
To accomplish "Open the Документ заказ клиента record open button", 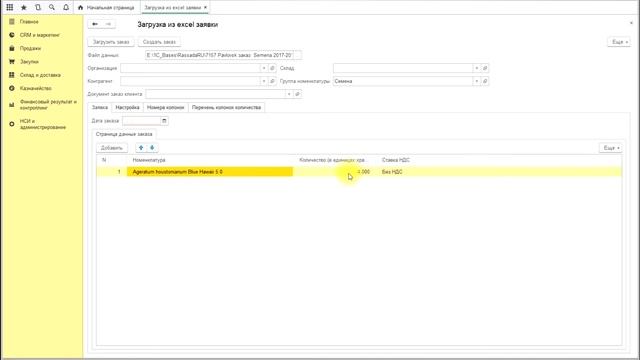I will pyautogui.click(x=298, y=94).
